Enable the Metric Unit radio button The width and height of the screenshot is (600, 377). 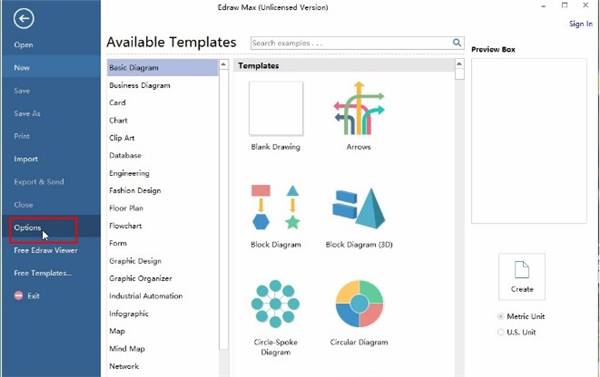(501, 316)
